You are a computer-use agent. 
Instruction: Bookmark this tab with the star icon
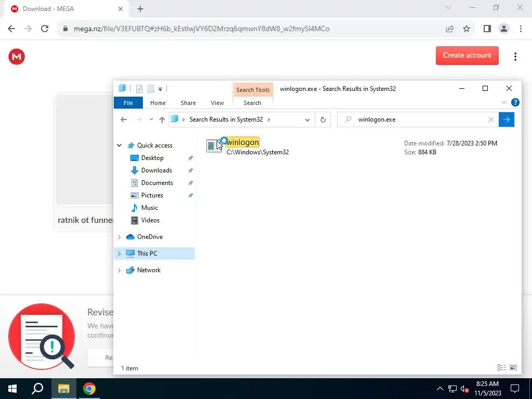click(x=467, y=29)
